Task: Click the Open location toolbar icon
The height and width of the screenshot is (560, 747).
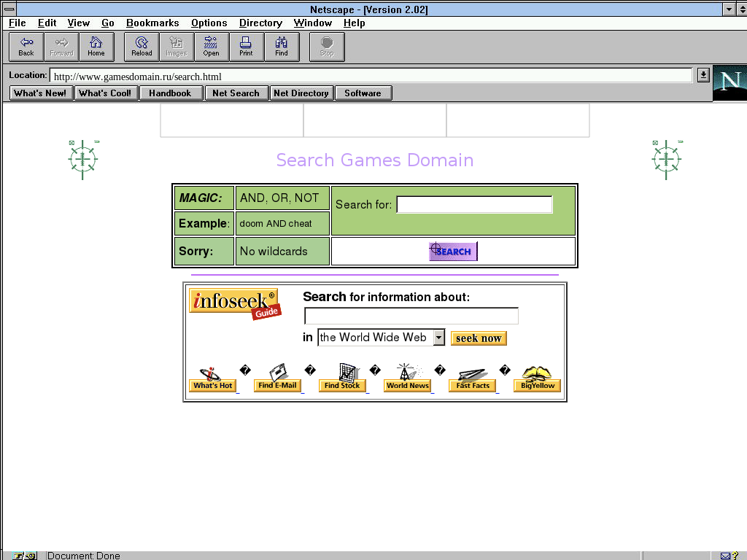Action: 211,47
